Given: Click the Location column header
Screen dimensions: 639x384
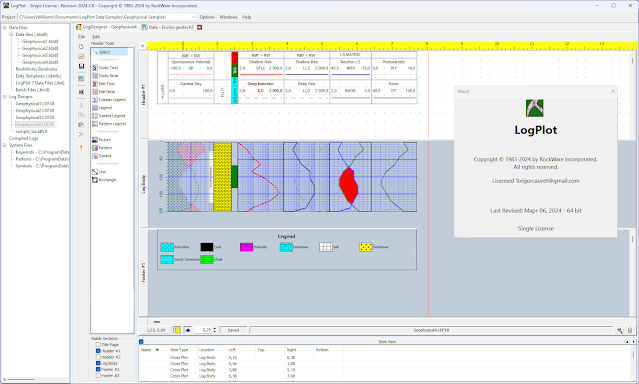Looking at the screenshot, I should coord(206,350).
